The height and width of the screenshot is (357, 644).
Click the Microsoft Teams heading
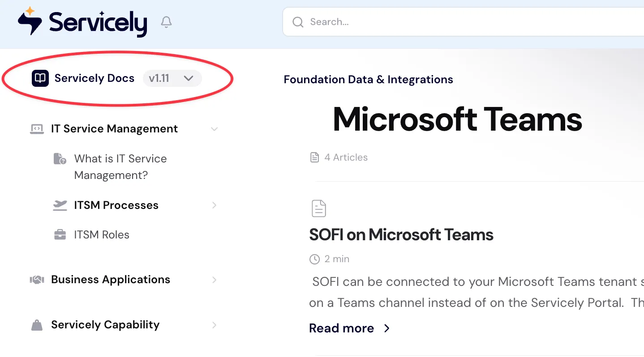point(457,119)
